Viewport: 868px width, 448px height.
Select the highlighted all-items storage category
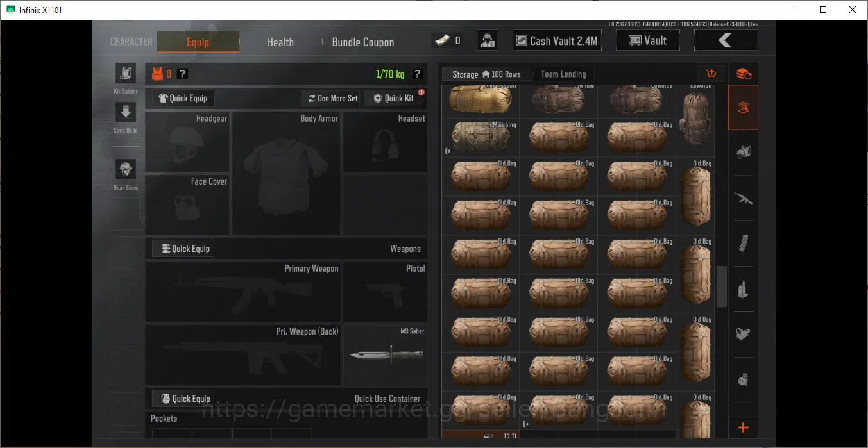click(744, 107)
